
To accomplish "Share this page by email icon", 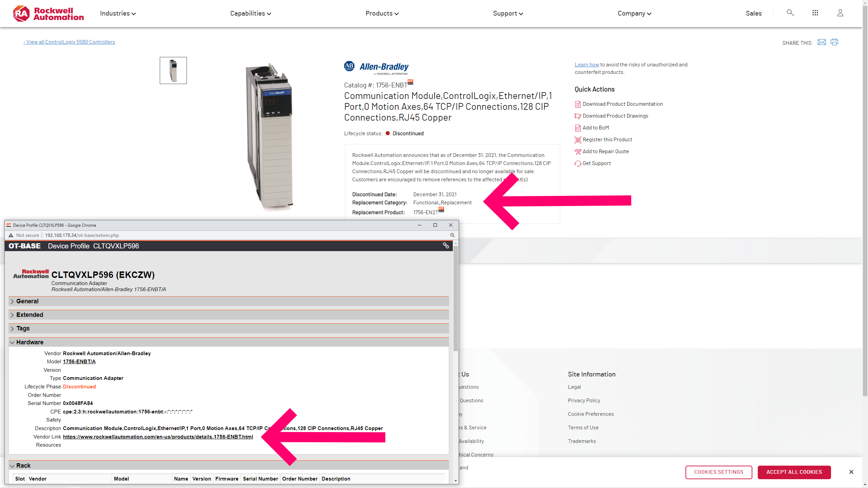I will [x=822, y=42].
